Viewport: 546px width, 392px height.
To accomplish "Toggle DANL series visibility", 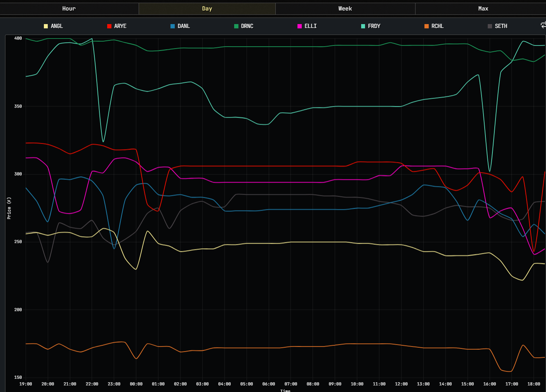I will [x=180, y=26].
